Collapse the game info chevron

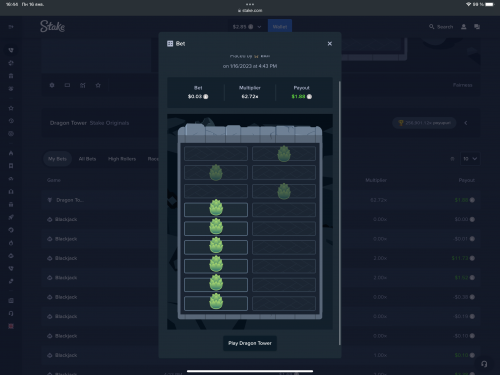(x=466, y=123)
